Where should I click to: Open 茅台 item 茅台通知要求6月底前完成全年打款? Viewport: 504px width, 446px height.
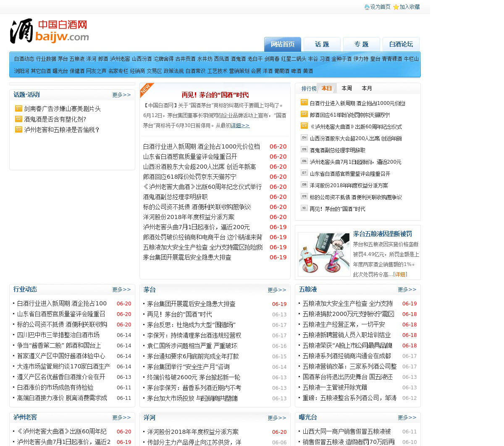(193, 356)
